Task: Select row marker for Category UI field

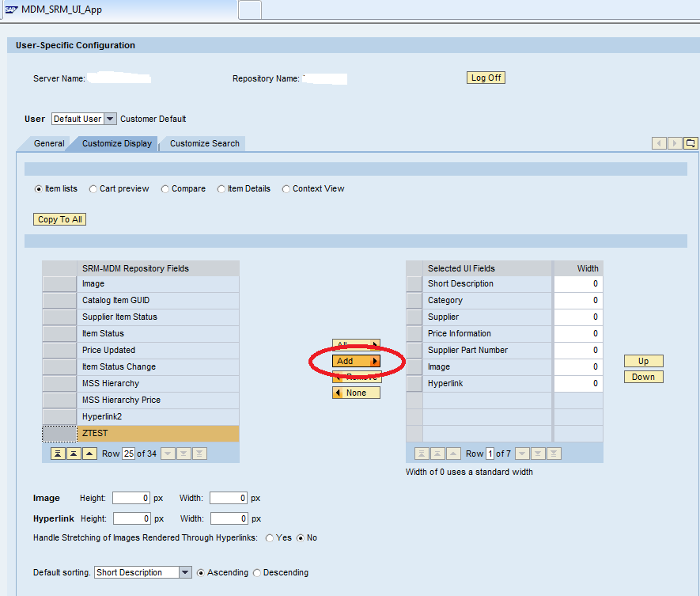Action: (414, 301)
